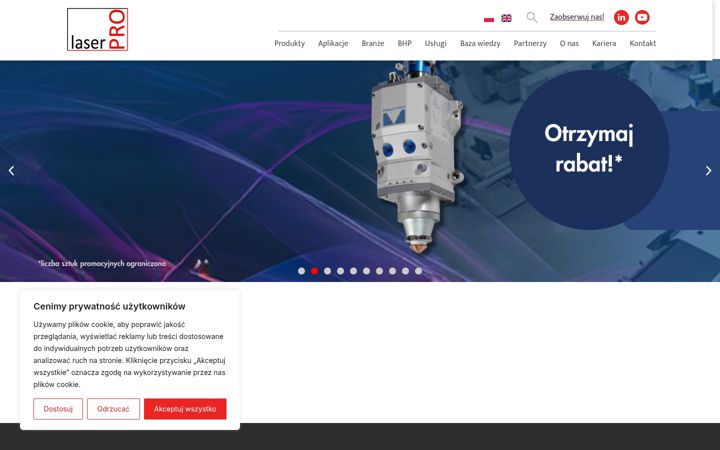Select the eighth carousel dot
This screenshot has width=720, height=450.
click(x=392, y=271)
